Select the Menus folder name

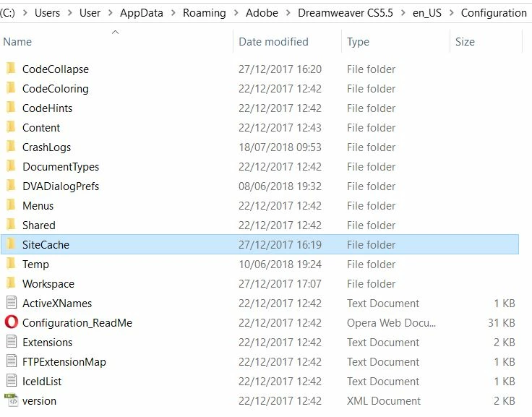point(38,206)
